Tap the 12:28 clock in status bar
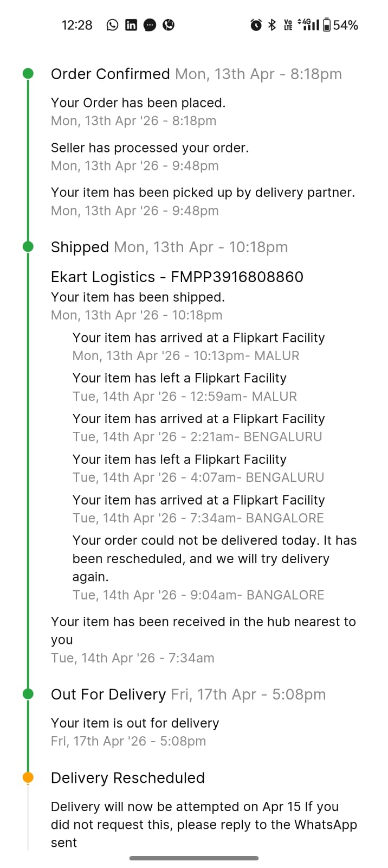This screenshot has height=868, width=388. click(x=77, y=25)
